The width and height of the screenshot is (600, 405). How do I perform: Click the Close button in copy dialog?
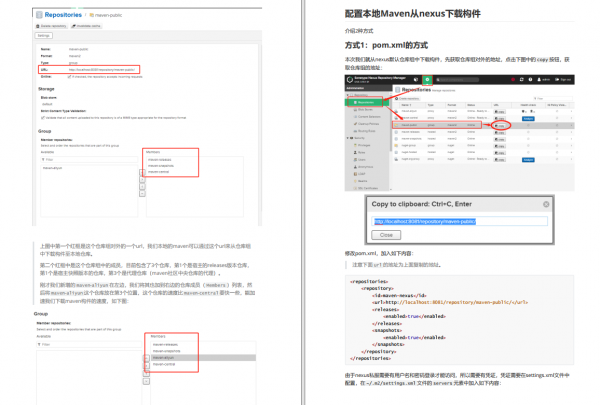click(386, 235)
